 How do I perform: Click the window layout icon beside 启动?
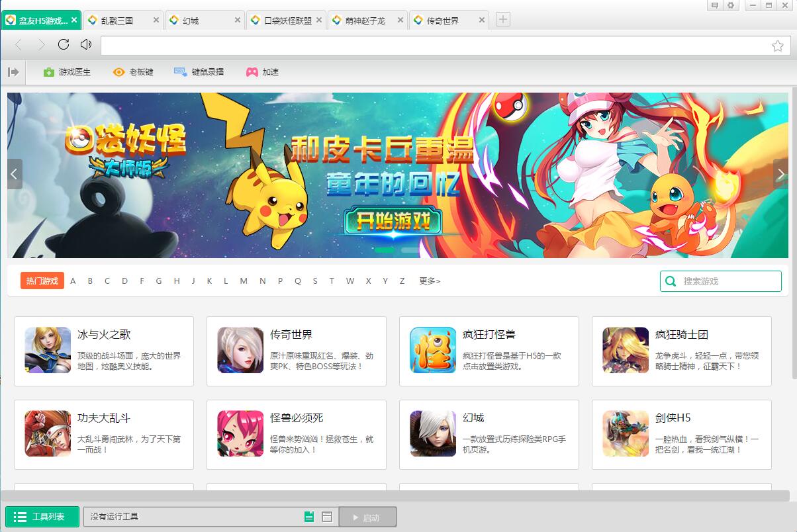point(327,517)
